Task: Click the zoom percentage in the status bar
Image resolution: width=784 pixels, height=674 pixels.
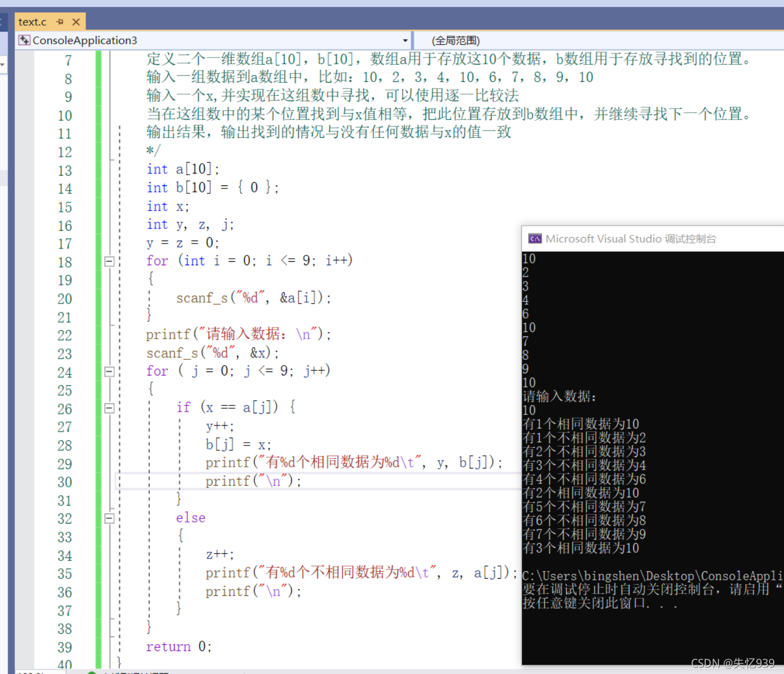Action: (x=32, y=671)
